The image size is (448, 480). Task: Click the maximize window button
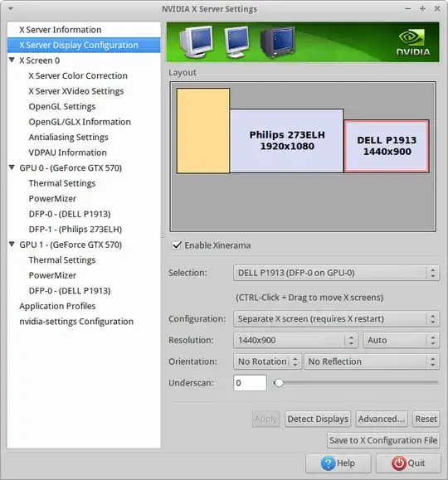click(x=422, y=8)
